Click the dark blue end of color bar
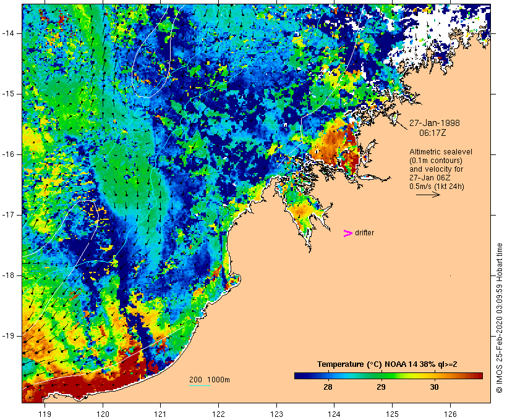 [299, 376]
